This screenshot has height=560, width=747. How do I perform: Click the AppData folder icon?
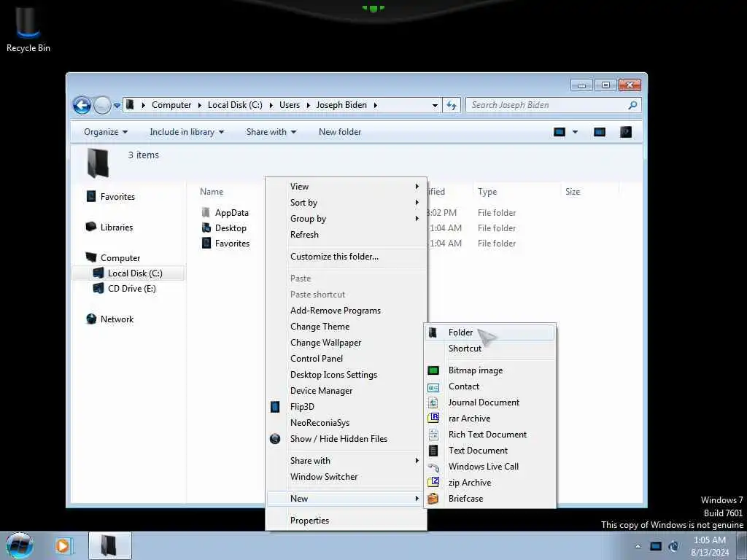tap(206, 212)
